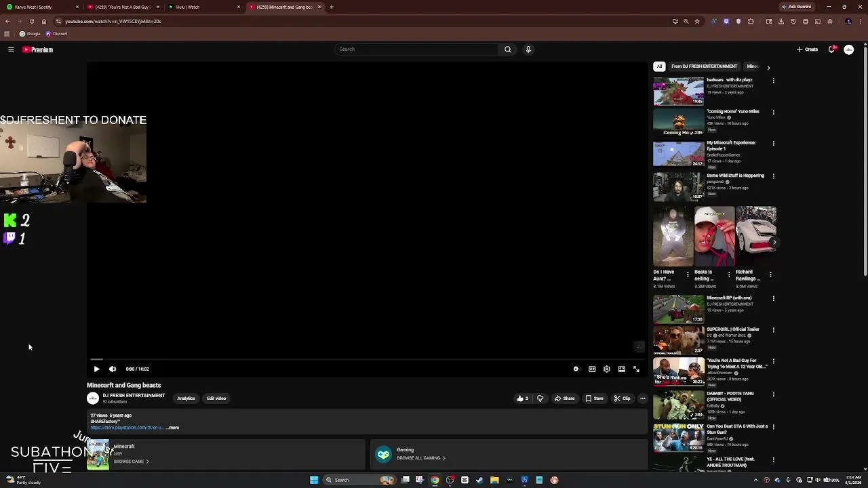
Task: Click Edit video button
Action: point(216,399)
